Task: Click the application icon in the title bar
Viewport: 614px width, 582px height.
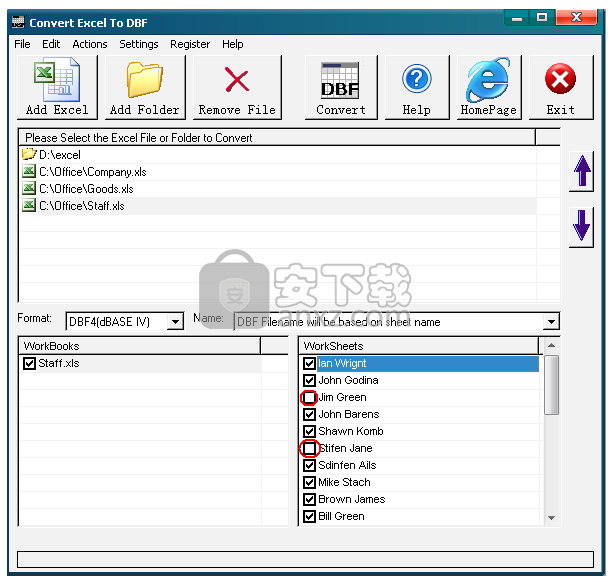Action: tap(18, 22)
